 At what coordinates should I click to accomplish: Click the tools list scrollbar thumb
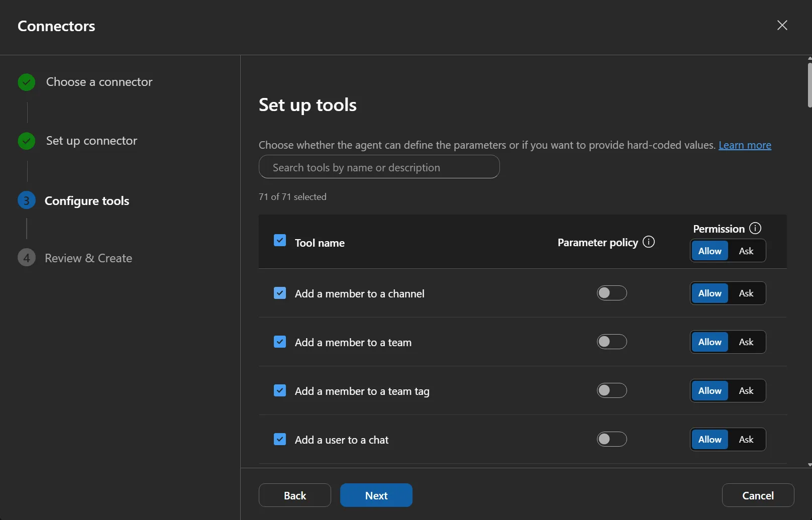click(x=809, y=85)
